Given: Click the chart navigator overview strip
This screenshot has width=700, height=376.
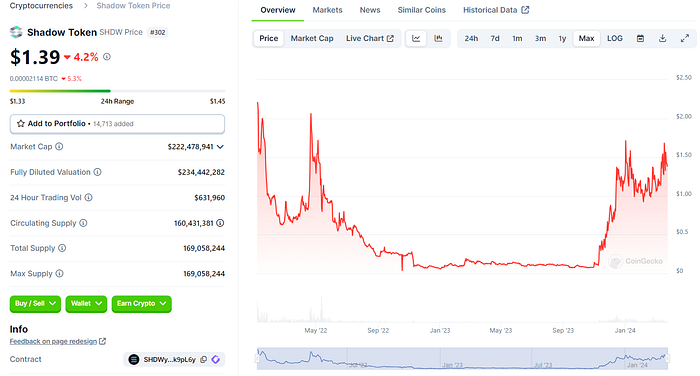Looking at the screenshot, I should coord(462,358).
